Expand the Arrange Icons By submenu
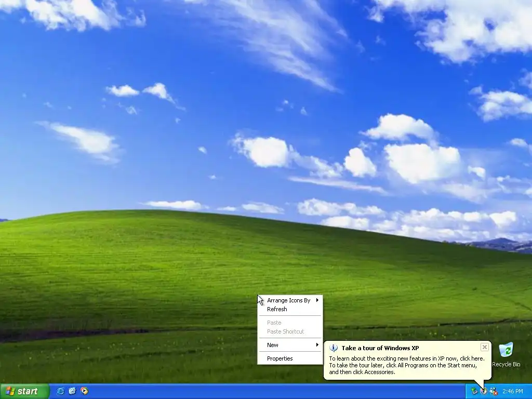 (x=290, y=300)
